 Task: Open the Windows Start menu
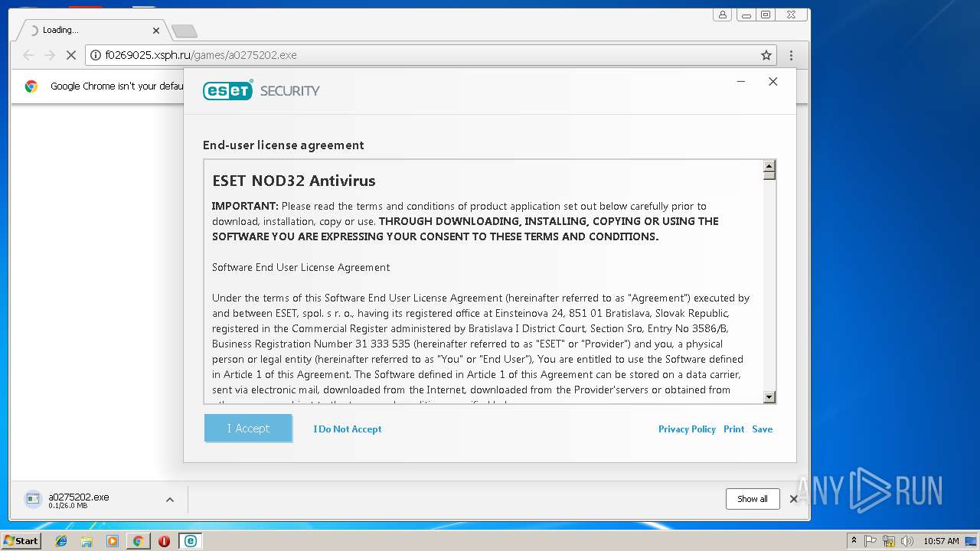[21, 540]
